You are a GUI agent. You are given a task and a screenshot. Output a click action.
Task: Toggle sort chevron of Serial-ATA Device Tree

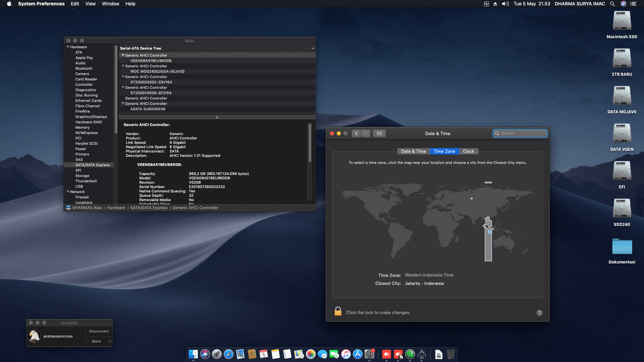pyautogui.click(x=313, y=48)
